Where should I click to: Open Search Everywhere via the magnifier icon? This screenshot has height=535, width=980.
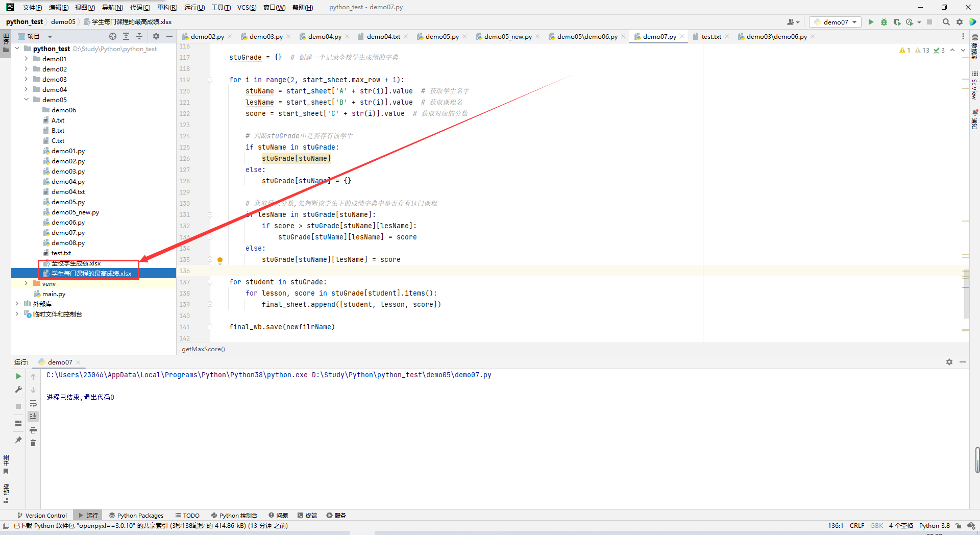click(946, 22)
